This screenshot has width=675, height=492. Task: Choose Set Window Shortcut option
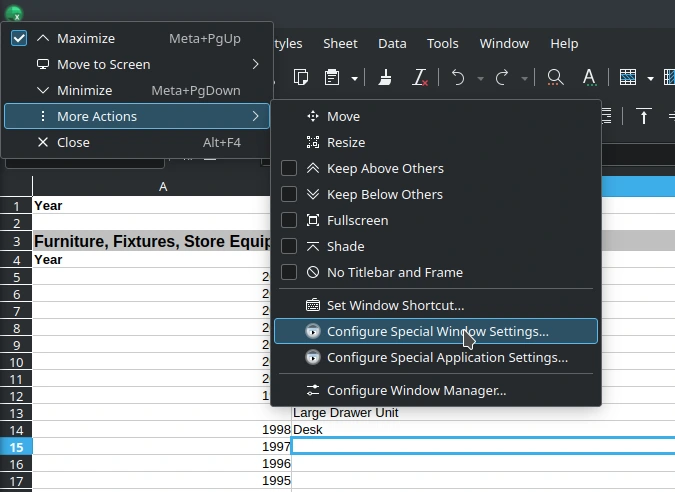[395, 306]
